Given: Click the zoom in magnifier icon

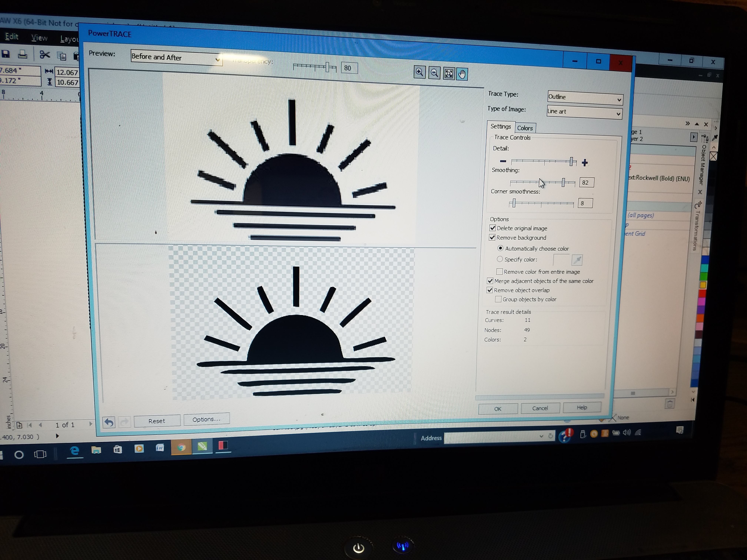Looking at the screenshot, I should pos(419,72).
